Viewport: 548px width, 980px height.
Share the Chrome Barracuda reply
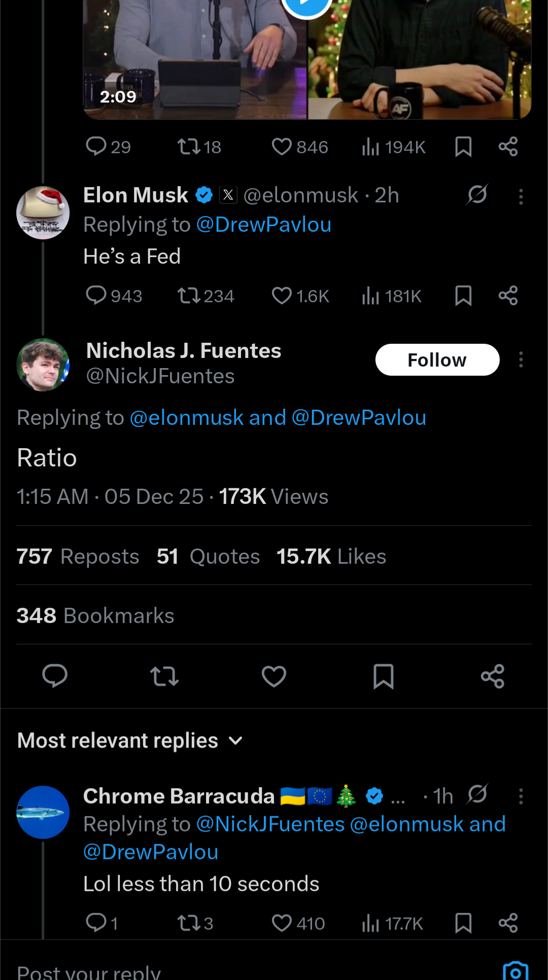508,923
